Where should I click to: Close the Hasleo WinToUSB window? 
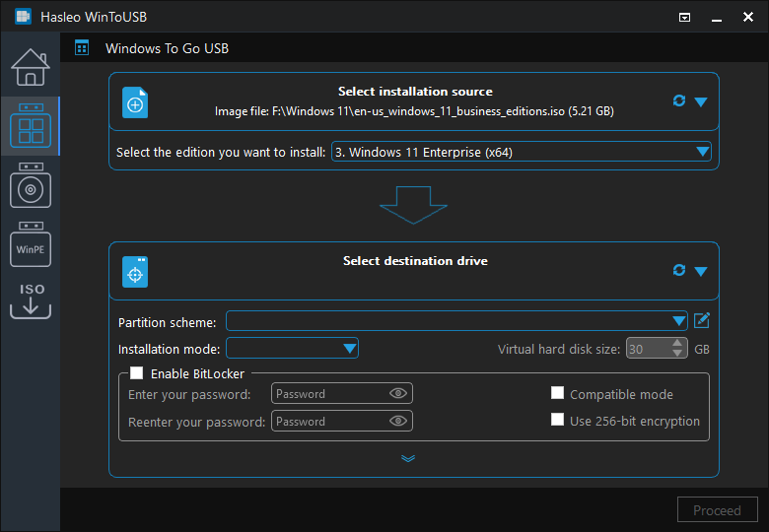[748, 17]
